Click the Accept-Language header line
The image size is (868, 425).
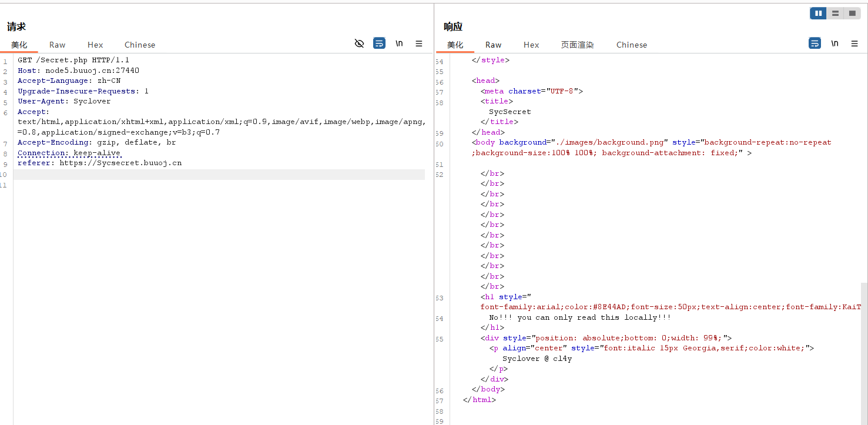[69, 81]
